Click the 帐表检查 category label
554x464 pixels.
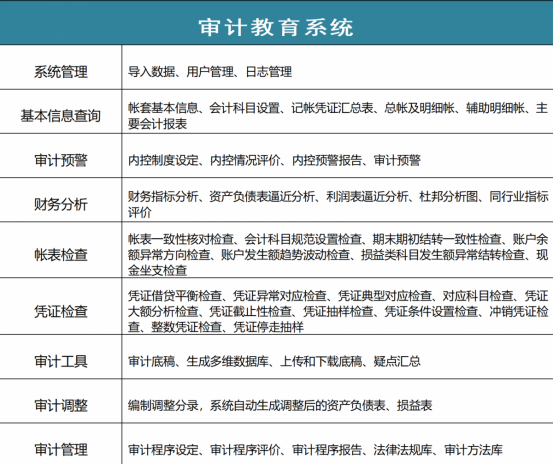[x=61, y=254]
